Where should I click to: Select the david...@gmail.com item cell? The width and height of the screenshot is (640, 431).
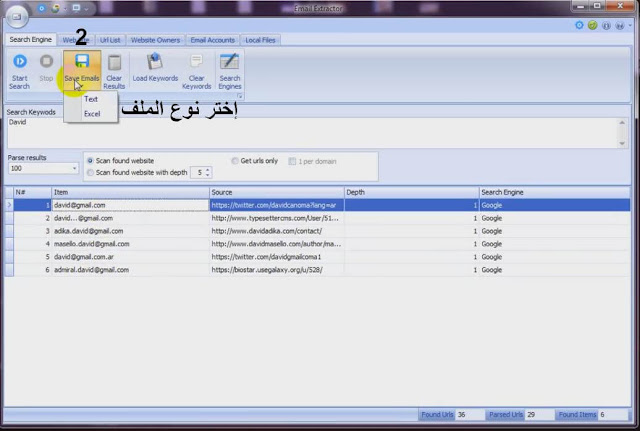click(130, 218)
